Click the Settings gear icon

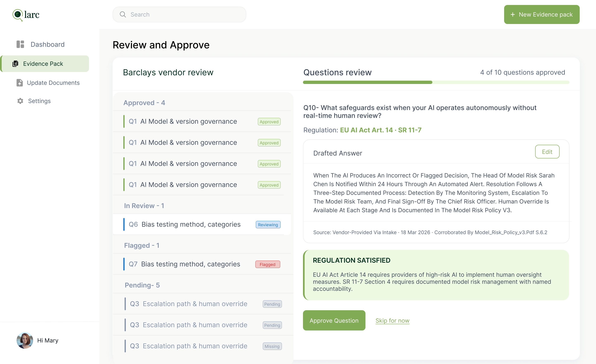20,101
